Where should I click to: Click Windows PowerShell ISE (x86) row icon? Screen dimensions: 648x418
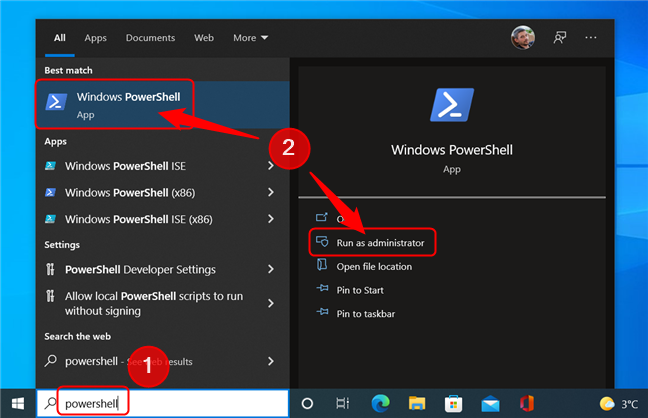[50, 219]
